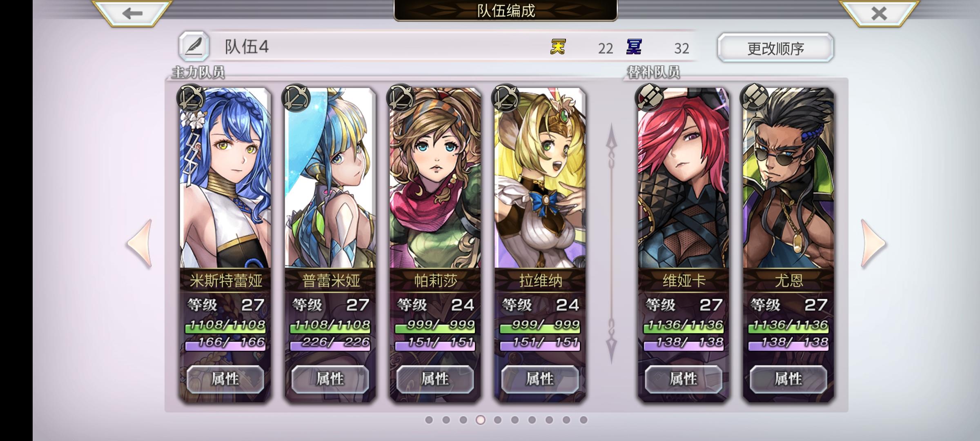The image size is (980, 441).
Task: Go to previous team with left arrow
Action: pos(140,244)
